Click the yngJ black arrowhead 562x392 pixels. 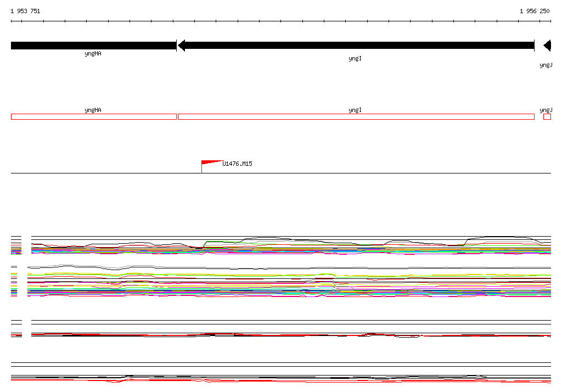tap(547, 46)
